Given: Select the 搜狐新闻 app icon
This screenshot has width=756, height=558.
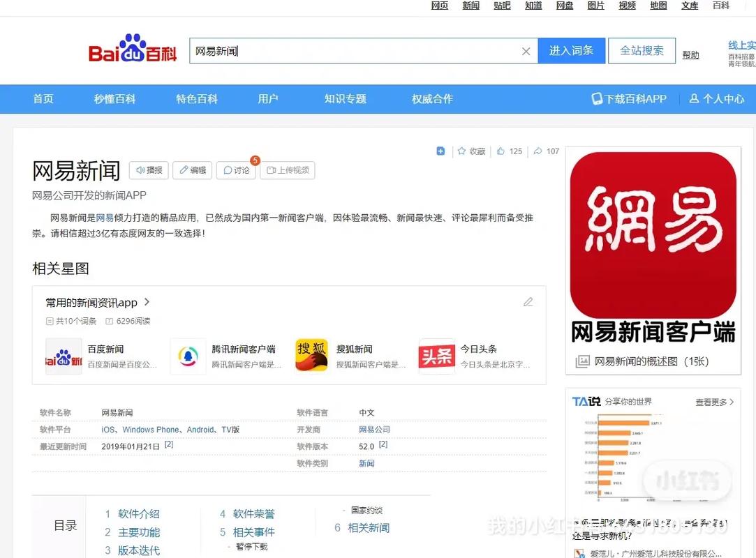Looking at the screenshot, I should tap(311, 356).
